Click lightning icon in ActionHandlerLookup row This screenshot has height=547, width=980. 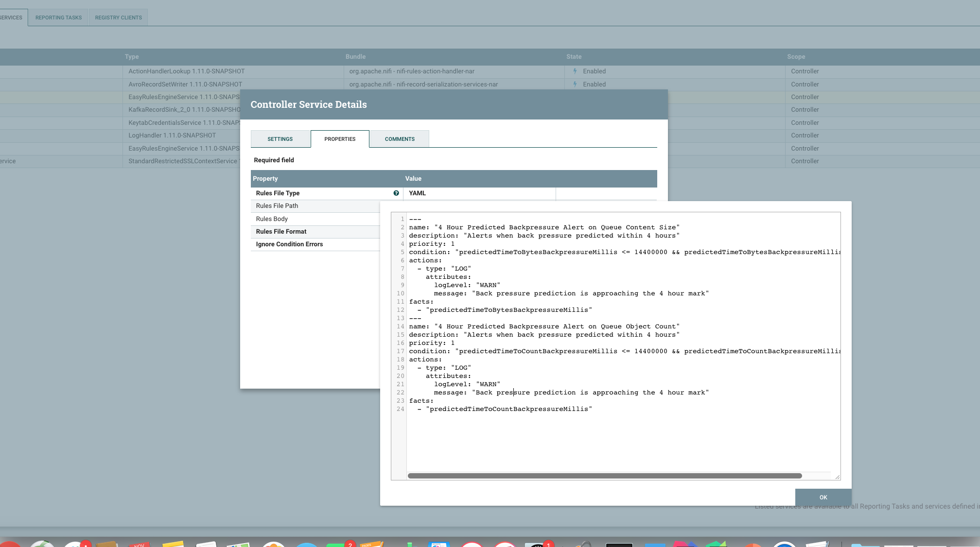click(575, 71)
